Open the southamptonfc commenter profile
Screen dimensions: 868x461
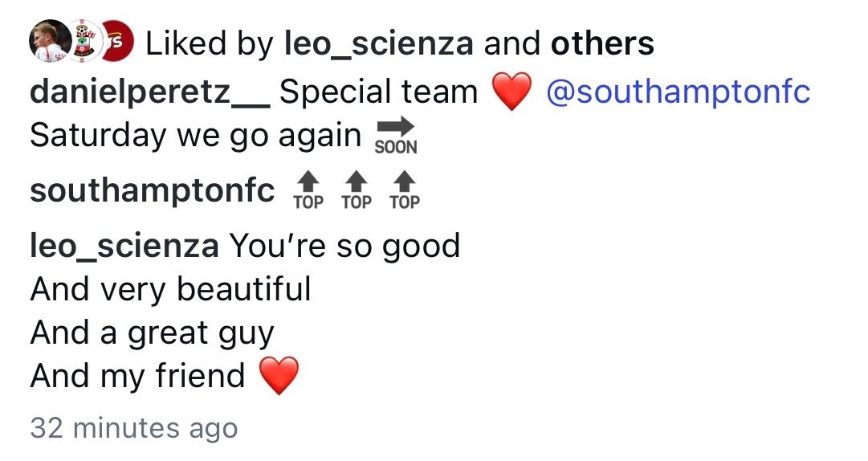(152, 191)
